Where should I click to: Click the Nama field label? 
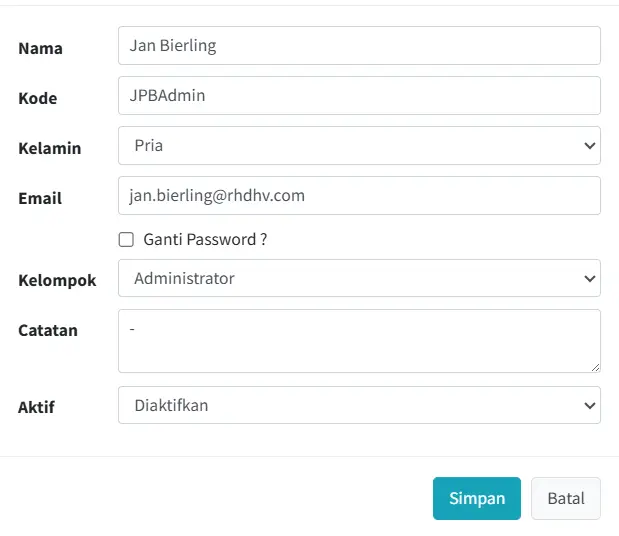[x=40, y=48]
